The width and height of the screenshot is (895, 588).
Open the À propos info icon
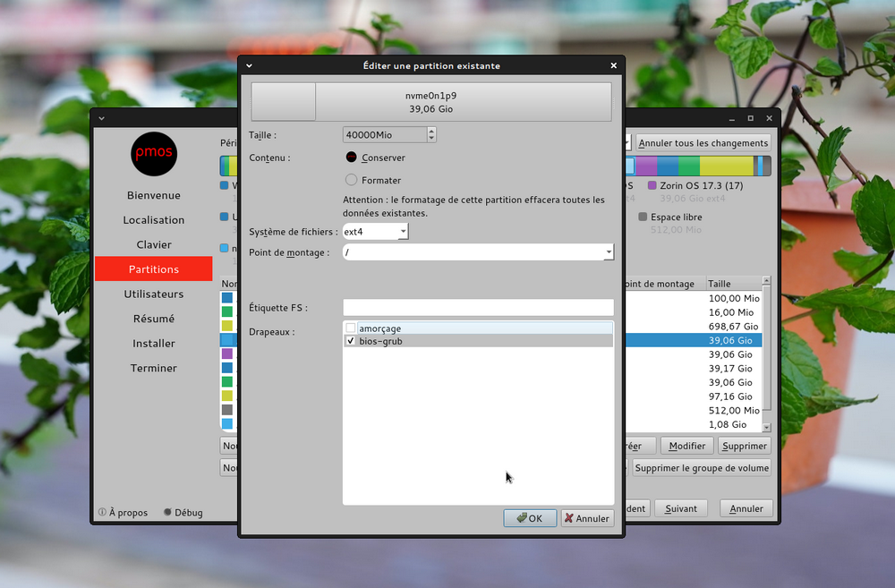click(102, 513)
